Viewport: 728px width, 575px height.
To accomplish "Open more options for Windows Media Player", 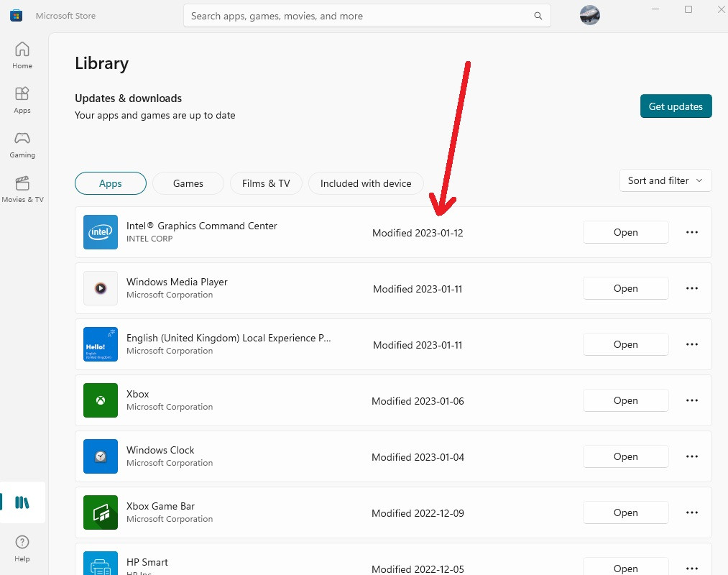I will point(692,288).
